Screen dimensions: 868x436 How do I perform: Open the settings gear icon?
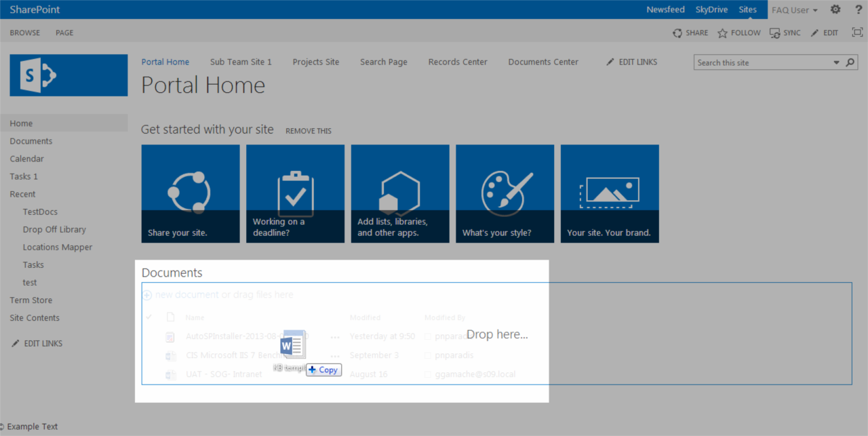pos(835,9)
